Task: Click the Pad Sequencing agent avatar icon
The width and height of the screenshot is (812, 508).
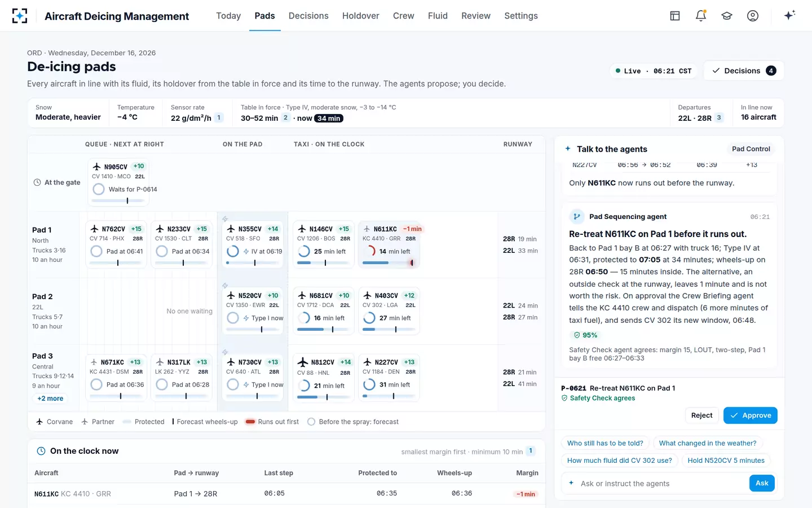Action: (x=577, y=216)
